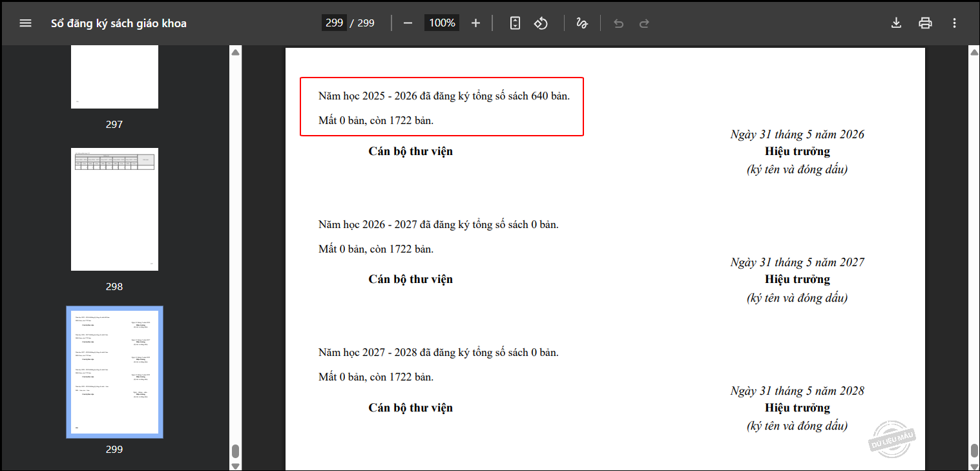Click the 100% zoom level field
This screenshot has height=471, width=980.
point(442,23)
